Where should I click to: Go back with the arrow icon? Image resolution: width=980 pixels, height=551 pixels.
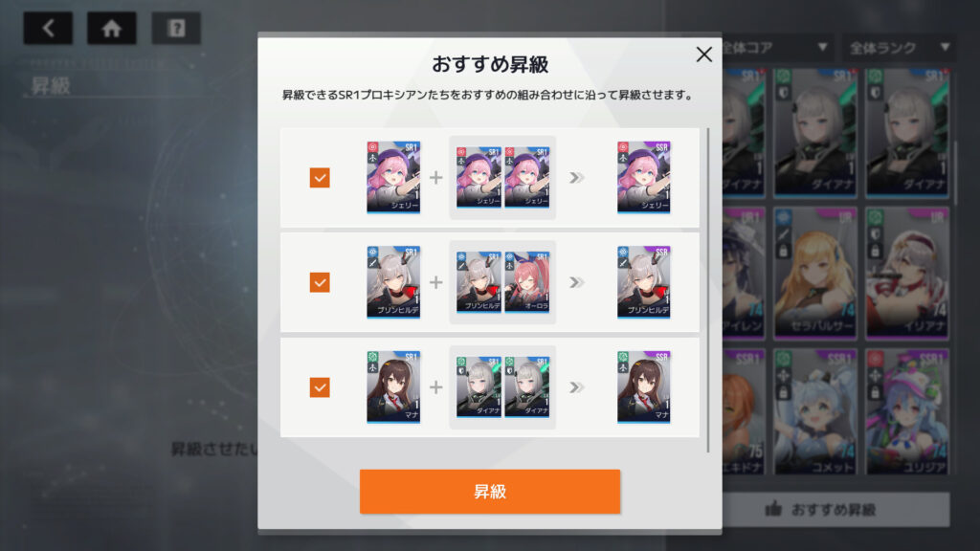pyautogui.click(x=48, y=28)
